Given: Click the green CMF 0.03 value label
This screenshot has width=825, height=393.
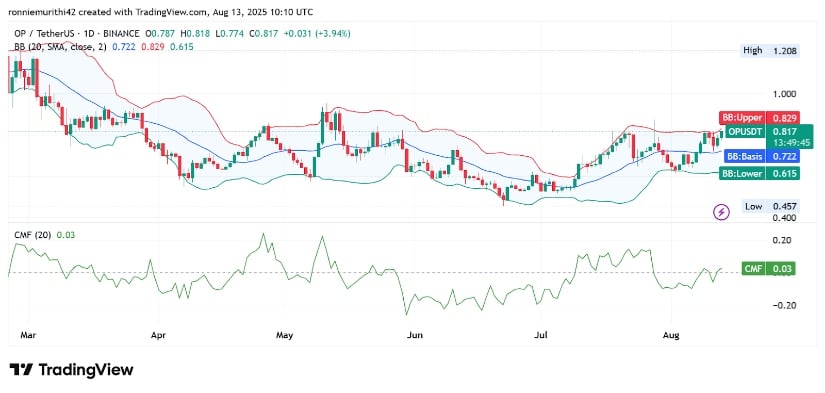Looking at the screenshot, I should tap(768, 269).
